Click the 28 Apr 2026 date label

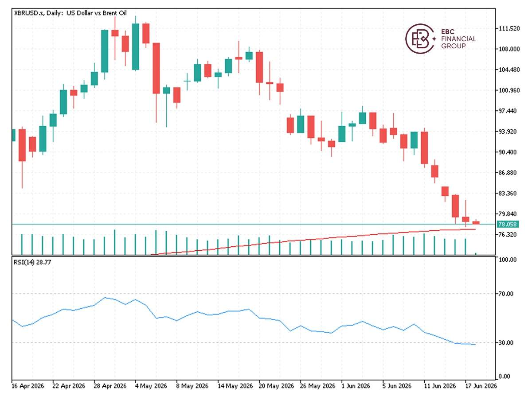click(109, 386)
